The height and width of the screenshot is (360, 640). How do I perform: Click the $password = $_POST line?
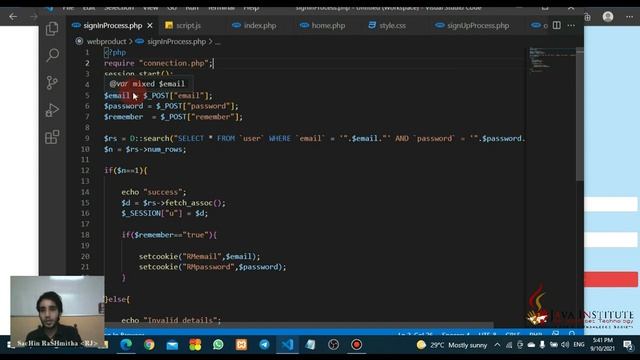pos(171,106)
